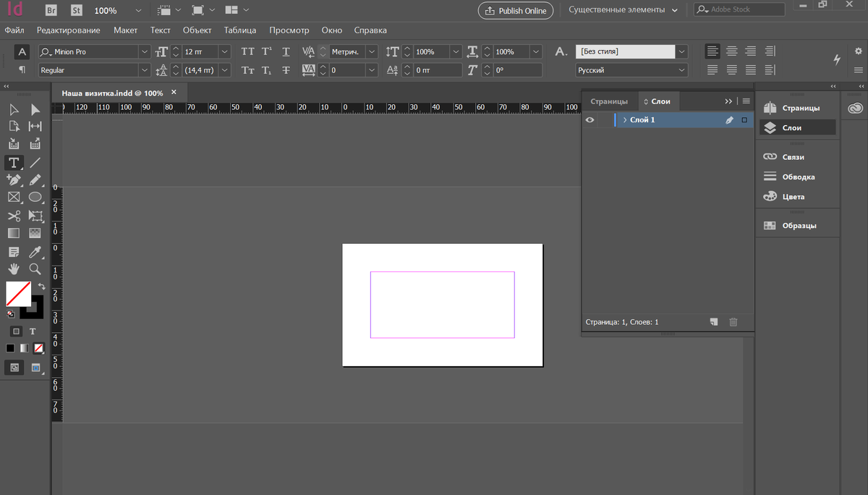Click the Line tool

[35, 162]
